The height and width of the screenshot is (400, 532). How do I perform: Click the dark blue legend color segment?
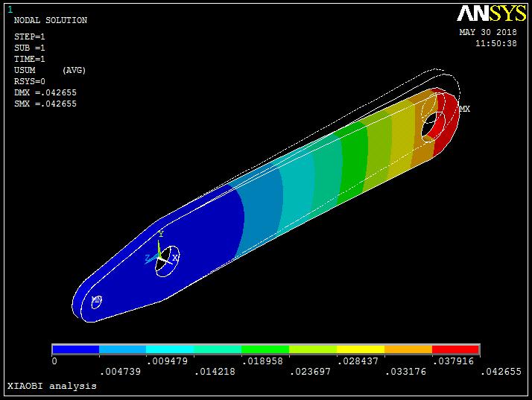tap(76, 349)
